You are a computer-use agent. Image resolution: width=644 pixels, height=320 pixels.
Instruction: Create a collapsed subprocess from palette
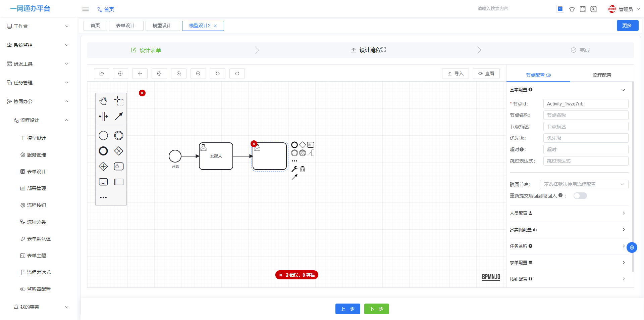[x=103, y=182]
